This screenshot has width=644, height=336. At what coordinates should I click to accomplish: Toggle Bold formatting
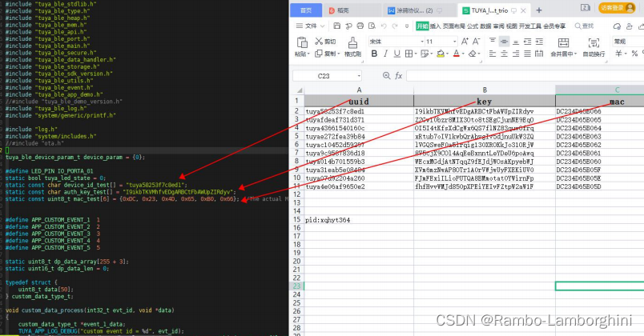(x=374, y=54)
